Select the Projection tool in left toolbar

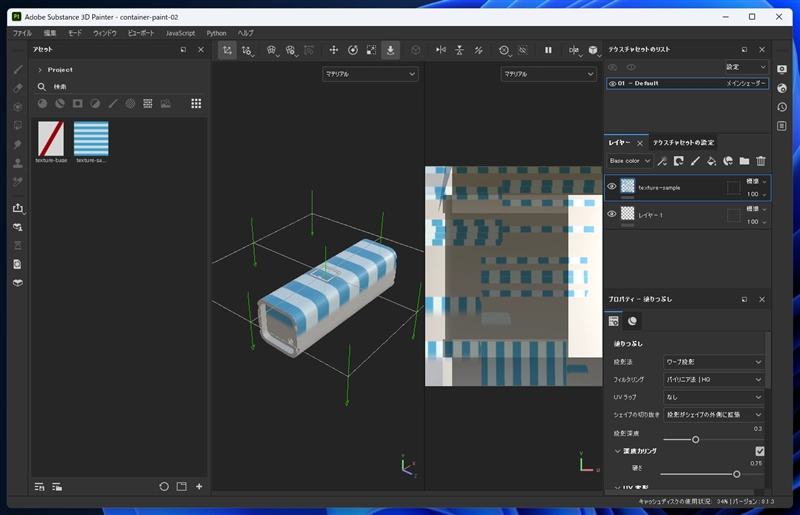(x=18, y=107)
